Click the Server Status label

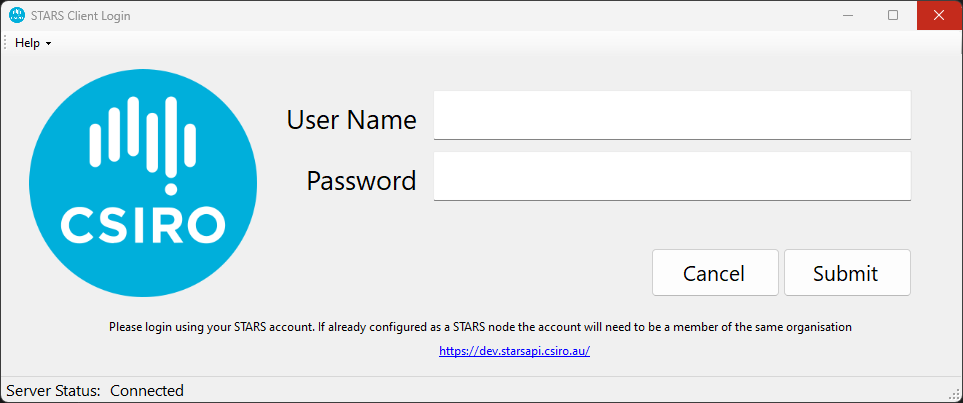(53, 390)
